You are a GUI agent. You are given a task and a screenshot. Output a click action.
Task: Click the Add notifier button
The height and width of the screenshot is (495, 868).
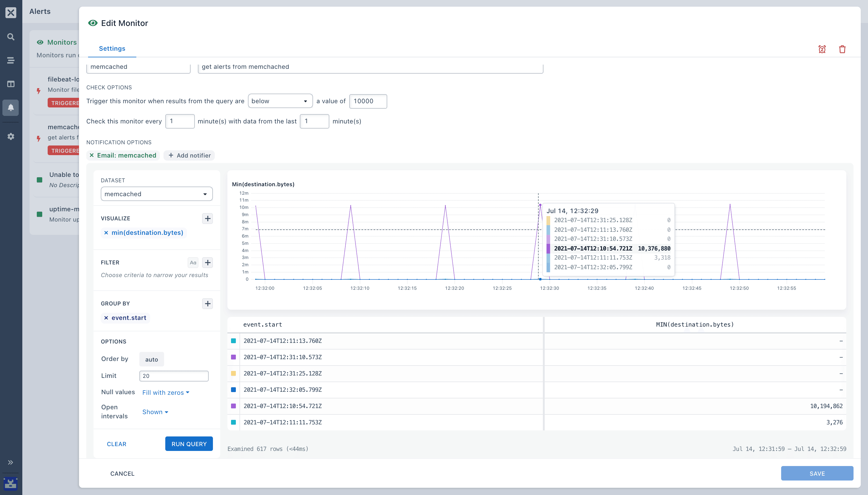click(189, 155)
